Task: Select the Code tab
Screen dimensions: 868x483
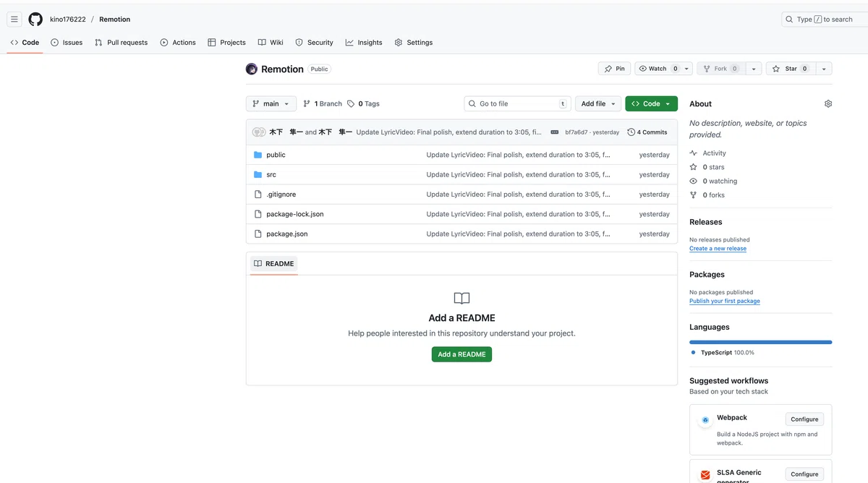Action: 25,43
